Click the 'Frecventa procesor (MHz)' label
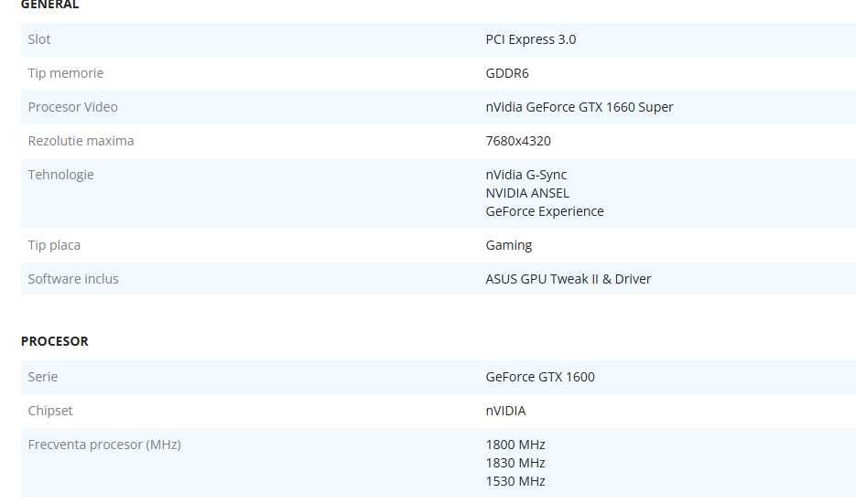The width and height of the screenshot is (856, 504). (104, 445)
